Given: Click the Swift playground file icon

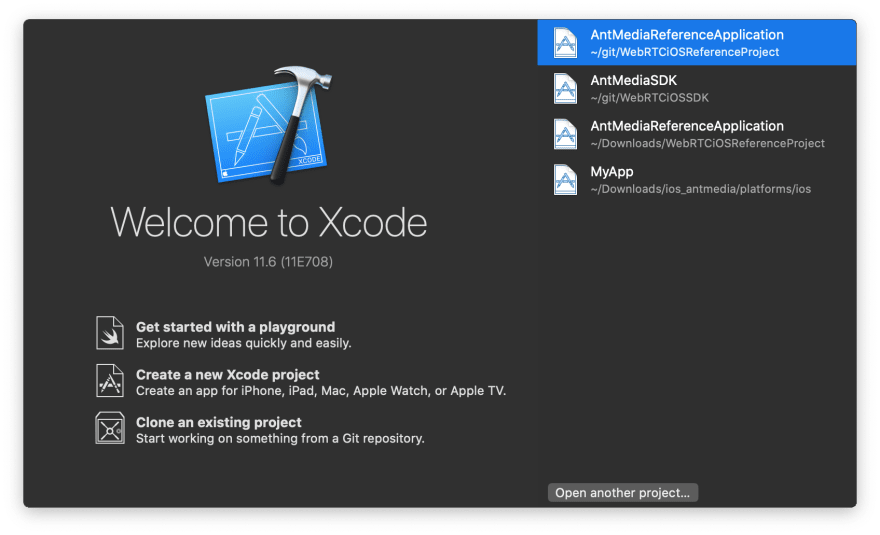Looking at the screenshot, I should pyautogui.click(x=110, y=333).
